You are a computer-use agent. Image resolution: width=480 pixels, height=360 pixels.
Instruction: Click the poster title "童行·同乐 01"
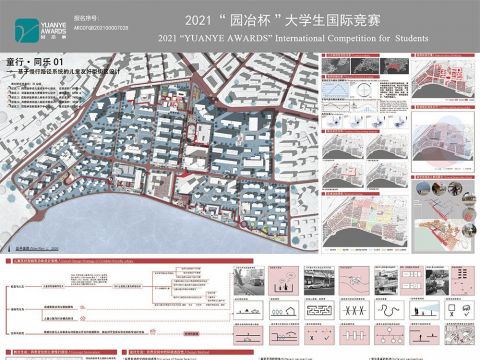click(34, 62)
